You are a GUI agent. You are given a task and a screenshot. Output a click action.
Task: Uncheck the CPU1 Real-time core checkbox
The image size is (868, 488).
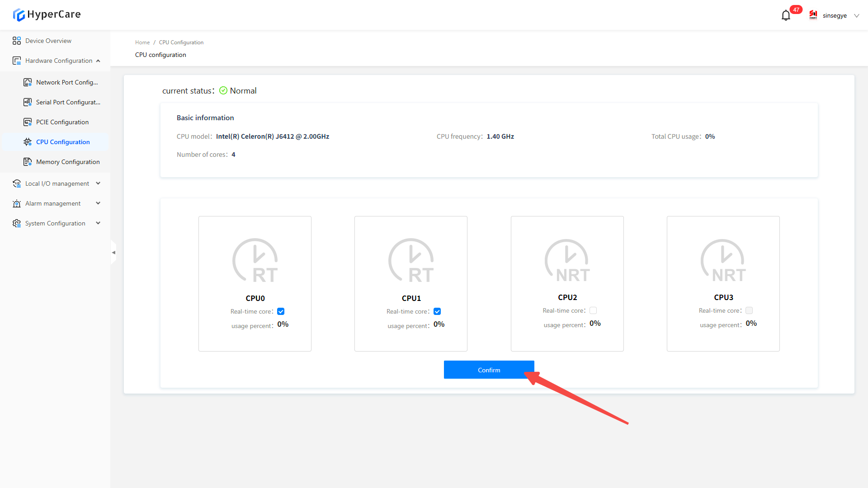(437, 311)
